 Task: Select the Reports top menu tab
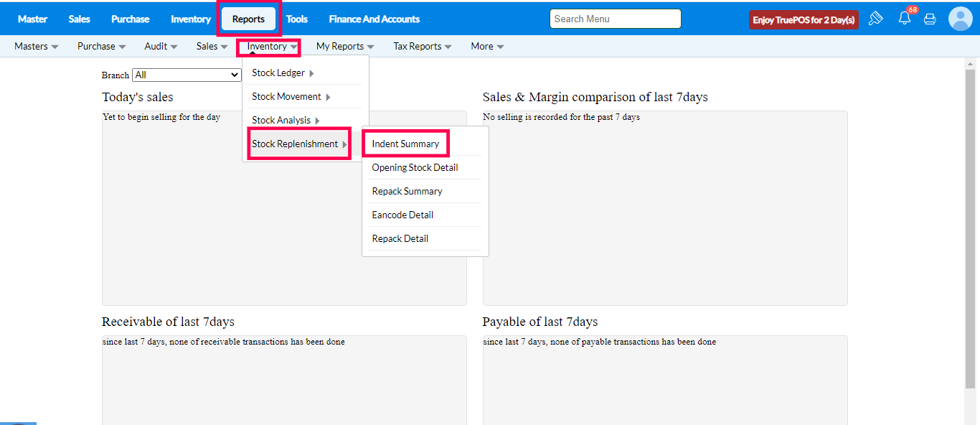[x=249, y=19]
